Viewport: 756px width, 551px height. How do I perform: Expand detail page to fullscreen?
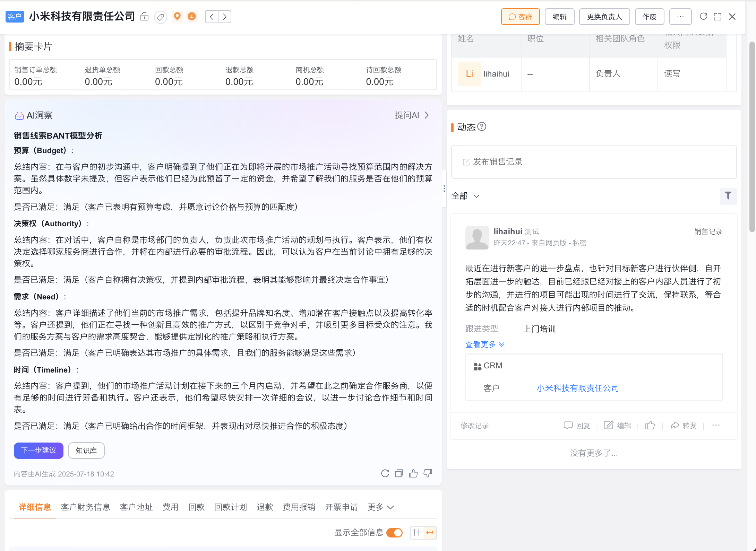tap(718, 17)
